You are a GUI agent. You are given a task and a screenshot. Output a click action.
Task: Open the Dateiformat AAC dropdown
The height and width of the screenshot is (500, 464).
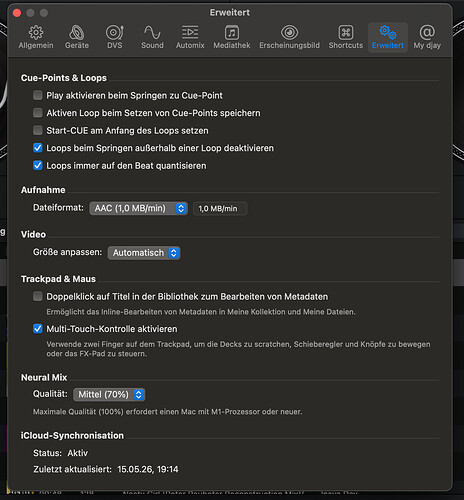tap(138, 208)
